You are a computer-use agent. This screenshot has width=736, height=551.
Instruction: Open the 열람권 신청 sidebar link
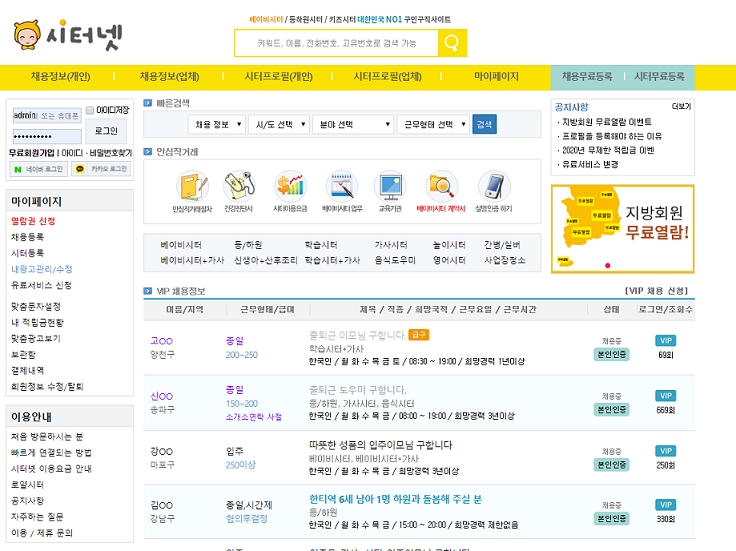[x=33, y=221]
